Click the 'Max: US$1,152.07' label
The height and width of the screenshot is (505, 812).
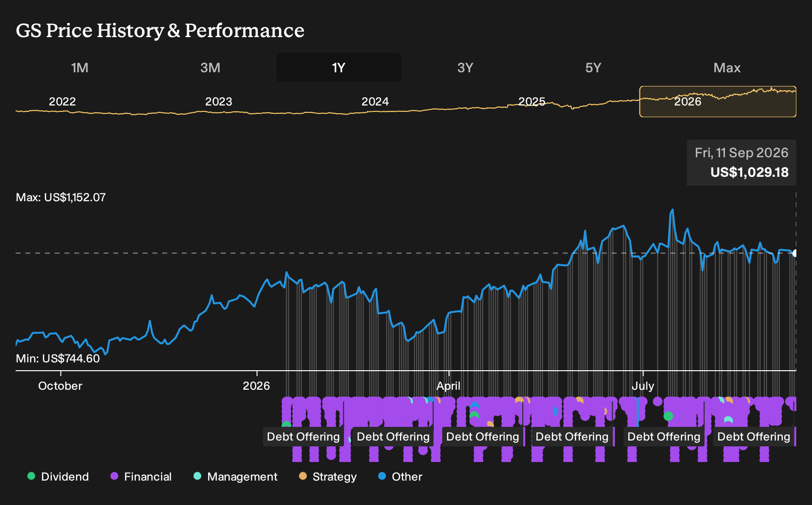coord(61,197)
